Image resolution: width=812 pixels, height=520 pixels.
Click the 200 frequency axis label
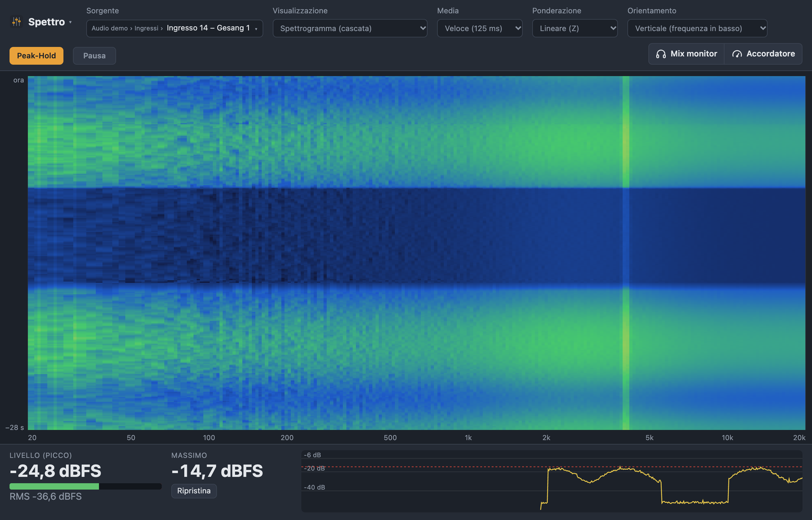pyautogui.click(x=287, y=438)
